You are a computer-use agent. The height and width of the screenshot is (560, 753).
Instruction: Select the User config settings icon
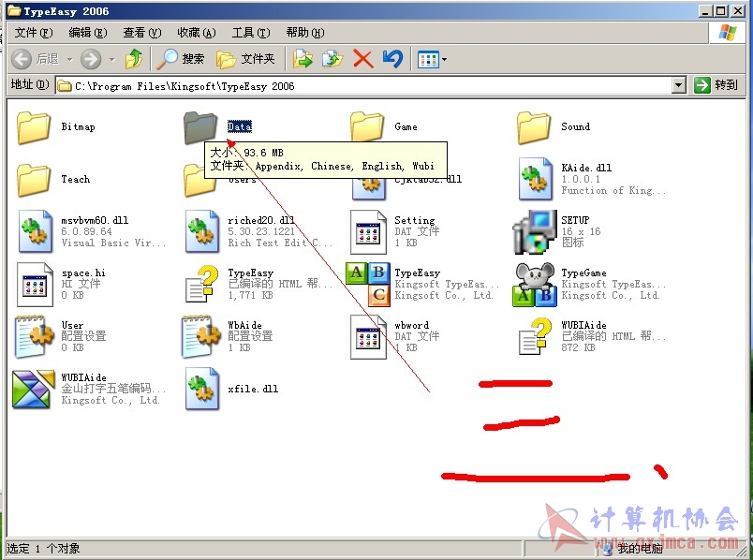35,336
